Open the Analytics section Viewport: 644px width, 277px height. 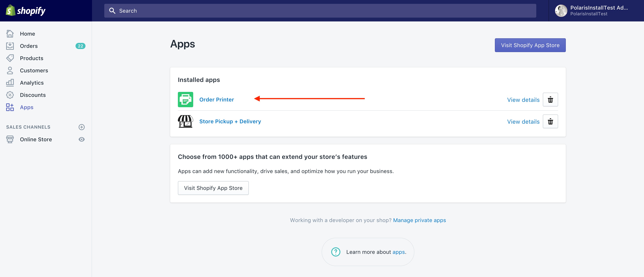pyautogui.click(x=32, y=83)
